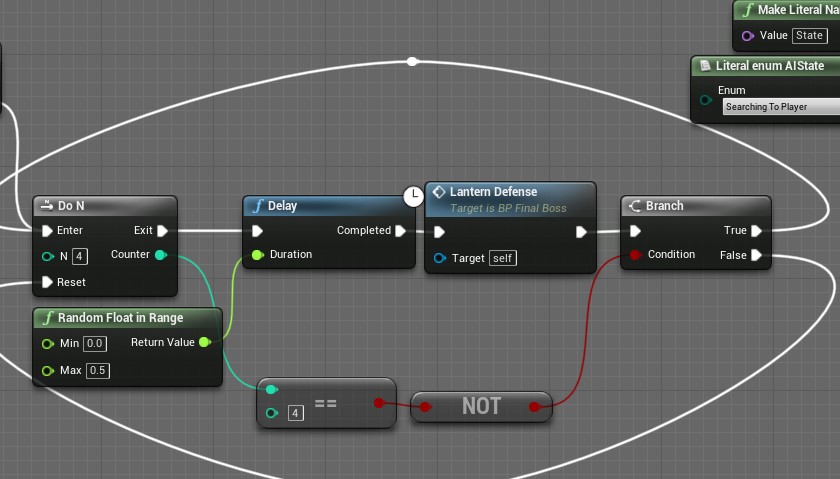The image size is (840, 479).
Task: Click the Branch True output pin
Action: pyautogui.click(x=757, y=231)
